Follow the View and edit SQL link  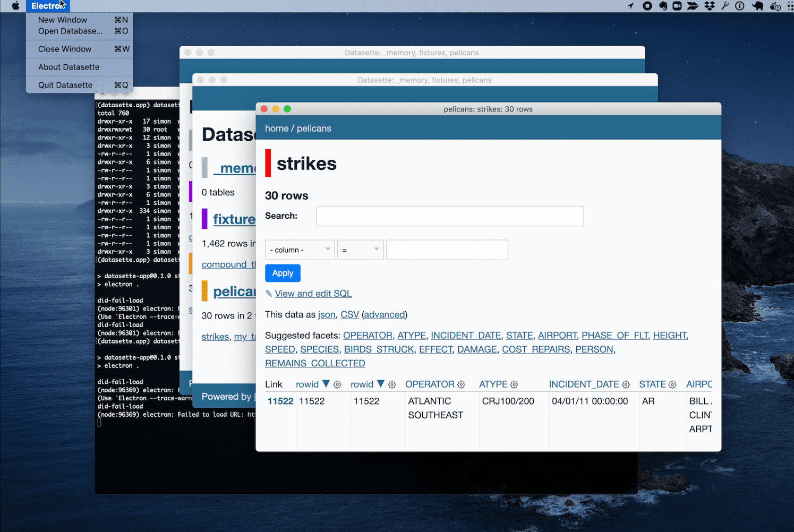point(313,294)
